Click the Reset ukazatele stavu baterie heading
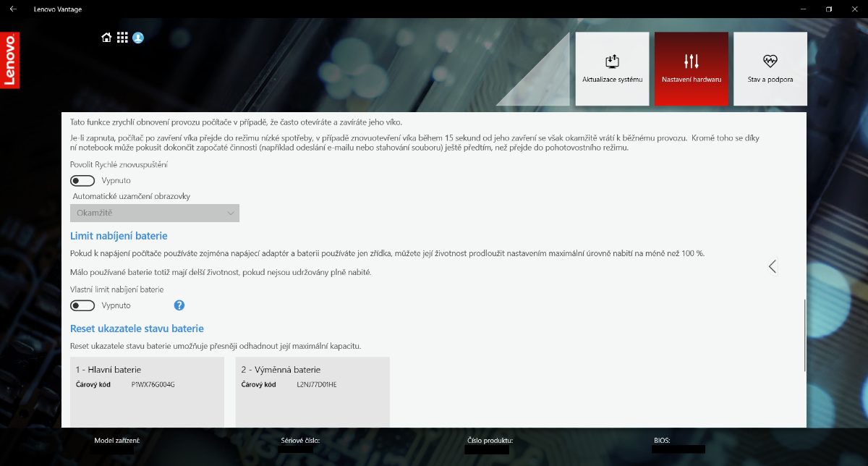The width and height of the screenshot is (868, 466). pyautogui.click(x=137, y=329)
